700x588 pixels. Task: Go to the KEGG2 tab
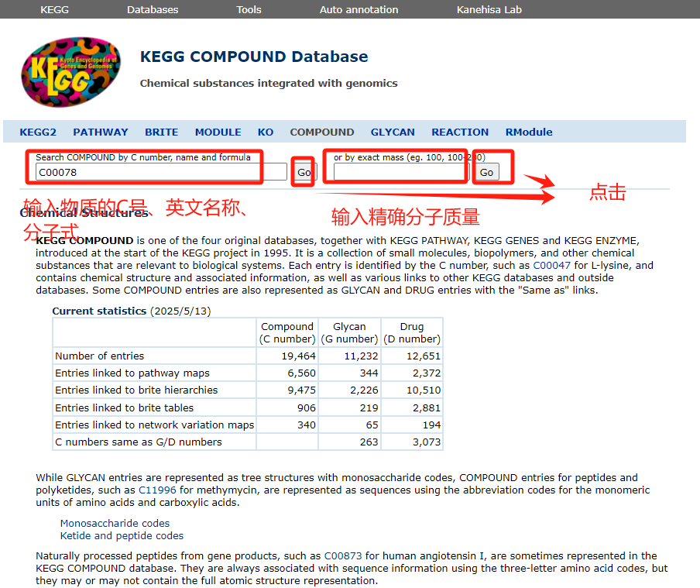coord(38,132)
